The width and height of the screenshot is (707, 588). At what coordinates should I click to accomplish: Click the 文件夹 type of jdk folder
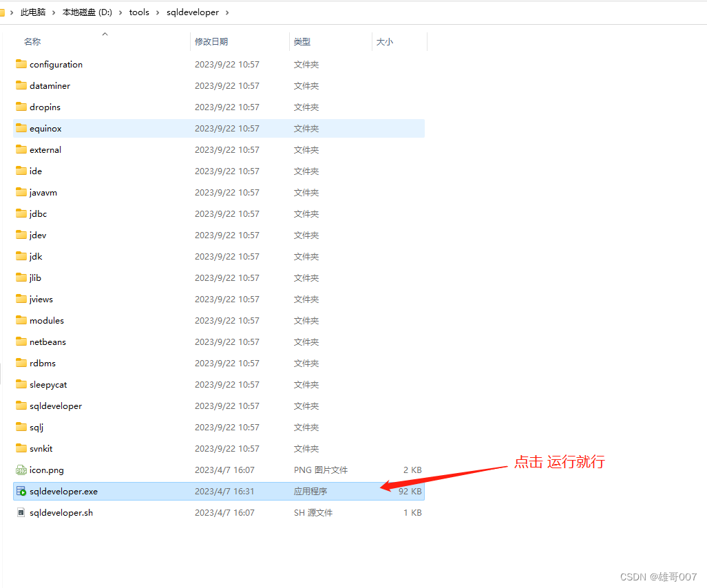(306, 257)
